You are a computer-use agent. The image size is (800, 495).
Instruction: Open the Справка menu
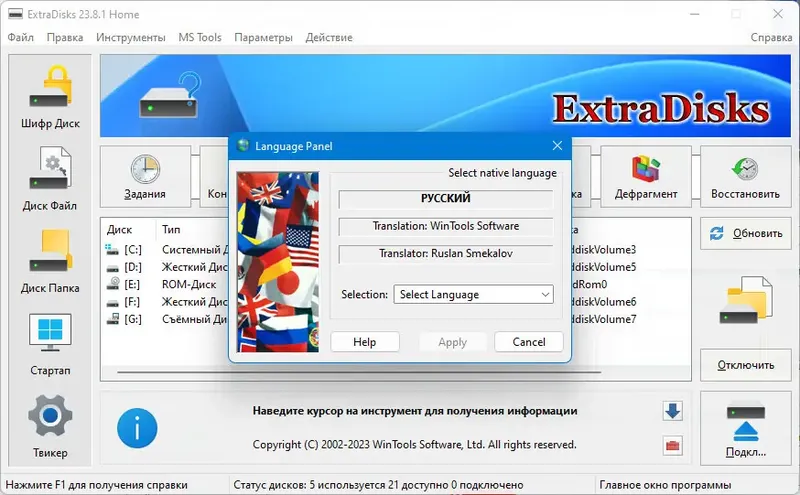tap(771, 37)
